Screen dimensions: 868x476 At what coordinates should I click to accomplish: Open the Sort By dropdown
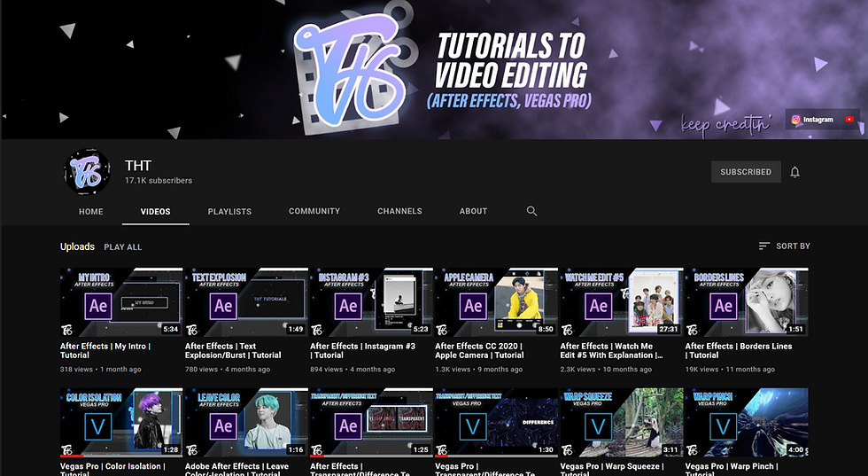point(784,246)
